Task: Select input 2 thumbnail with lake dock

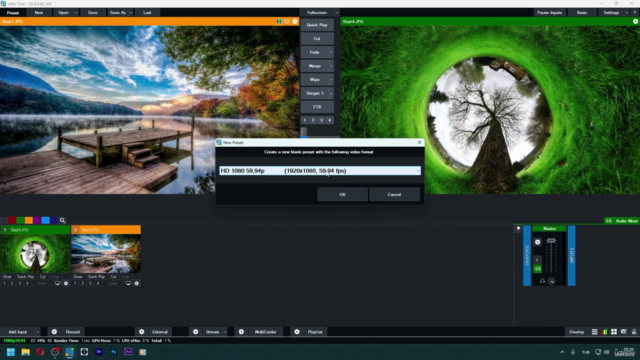Action: pyautogui.click(x=106, y=254)
